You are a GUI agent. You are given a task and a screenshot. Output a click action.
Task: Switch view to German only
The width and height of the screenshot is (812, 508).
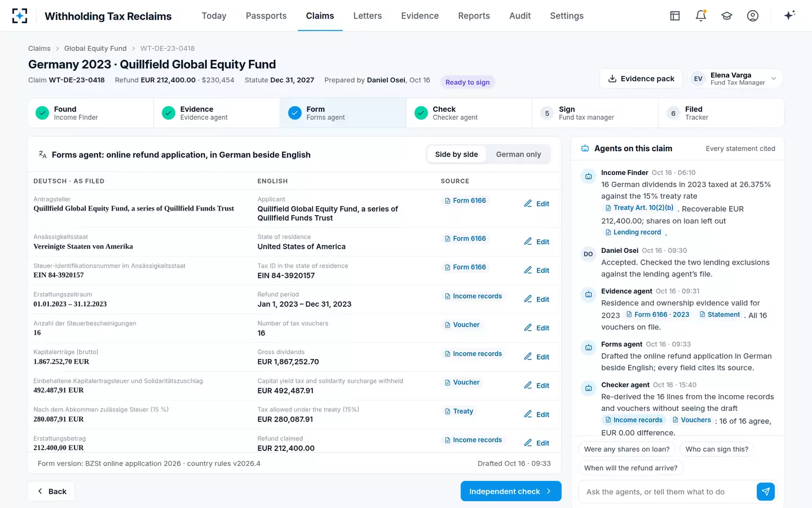pyautogui.click(x=518, y=155)
